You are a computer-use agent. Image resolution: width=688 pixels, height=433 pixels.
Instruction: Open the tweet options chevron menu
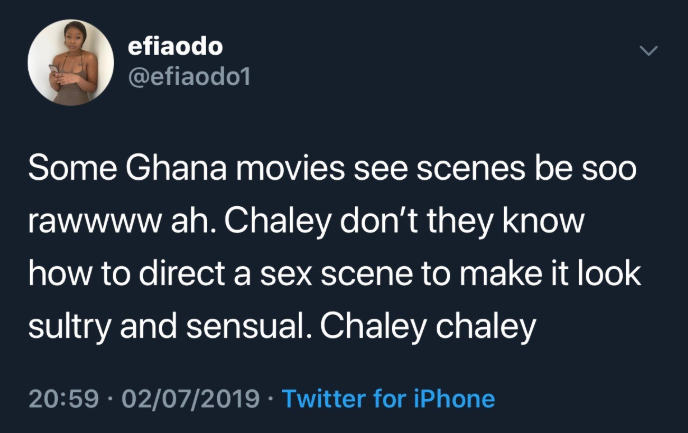(650, 50)
